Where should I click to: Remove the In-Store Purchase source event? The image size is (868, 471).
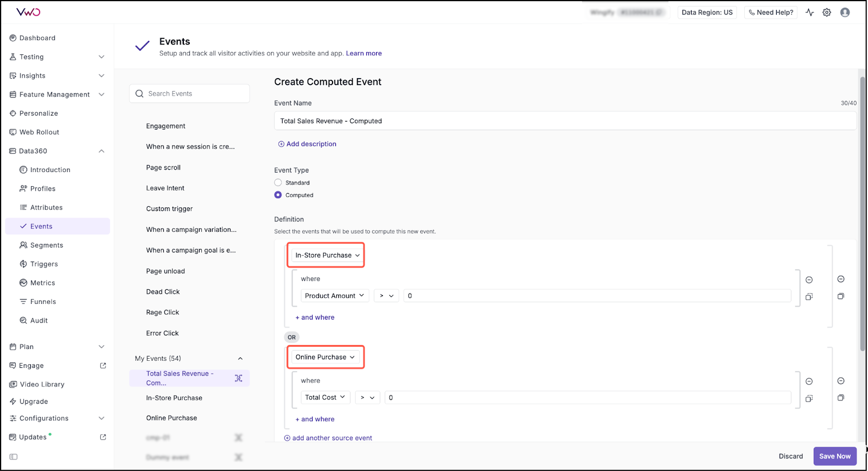(841, 279)
